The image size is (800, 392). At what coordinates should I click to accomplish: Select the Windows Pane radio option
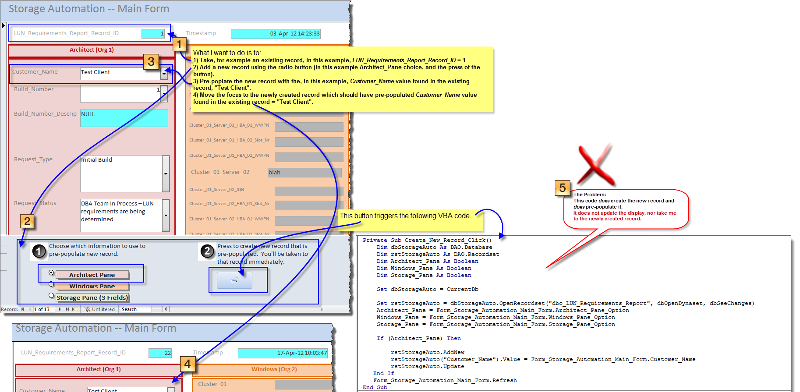tap(51, 285)
